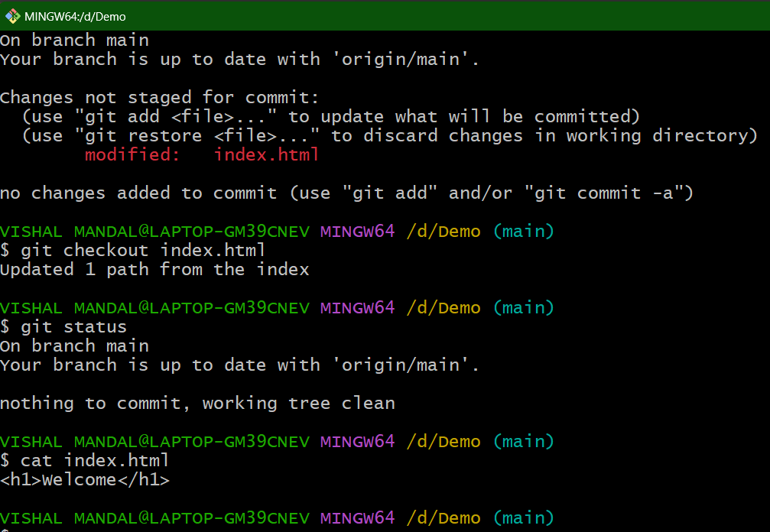Click the red 'modified:' label
The height and width of the screenshot is (532, 770).
132,154
